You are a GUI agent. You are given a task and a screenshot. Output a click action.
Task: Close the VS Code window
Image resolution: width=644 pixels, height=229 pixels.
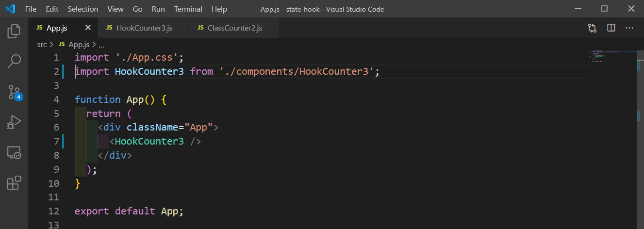tap(630, 9)
